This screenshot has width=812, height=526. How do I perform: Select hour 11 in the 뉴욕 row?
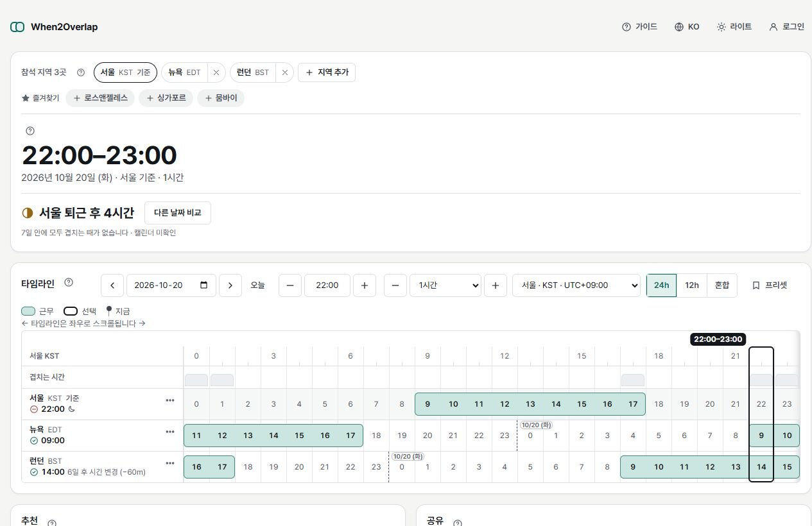[x=196, y=436]
